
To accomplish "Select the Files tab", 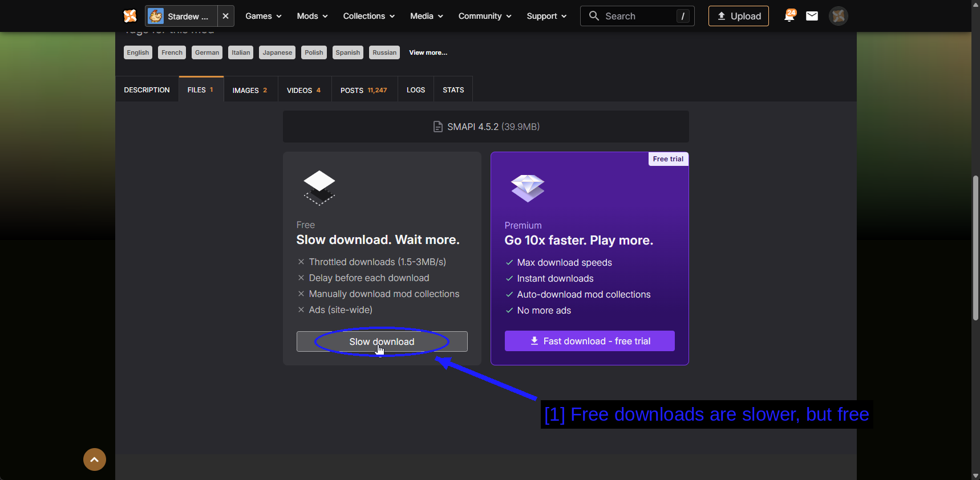I will [x=201, y=90].
